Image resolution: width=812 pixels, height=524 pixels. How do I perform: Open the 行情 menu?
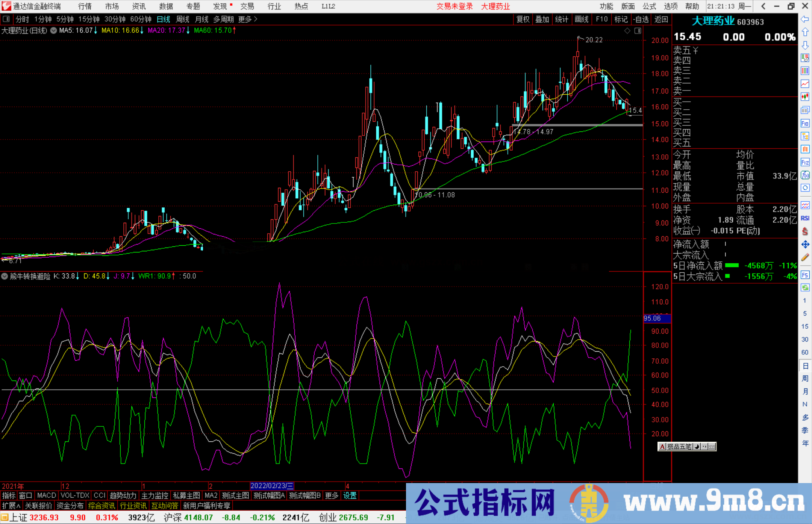point(85,6)
